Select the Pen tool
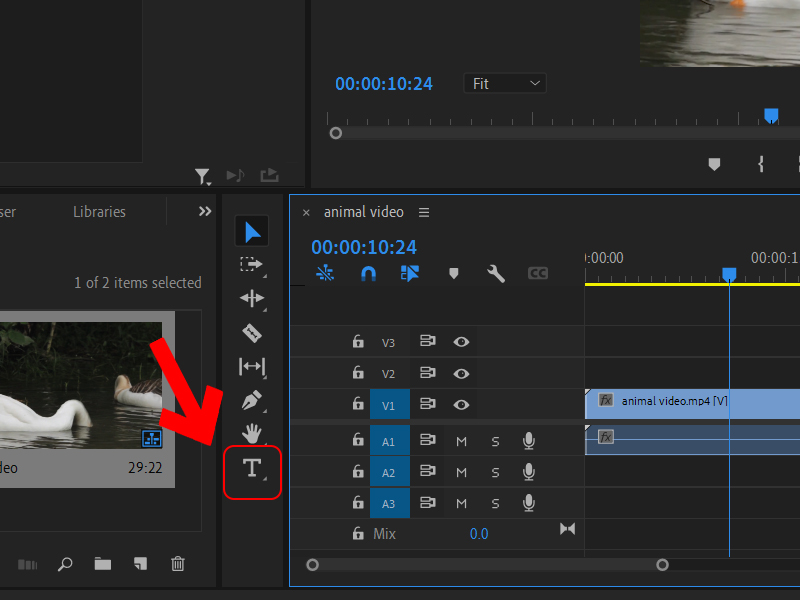This screenshot has width=800, height=600. tap(252, 400)
